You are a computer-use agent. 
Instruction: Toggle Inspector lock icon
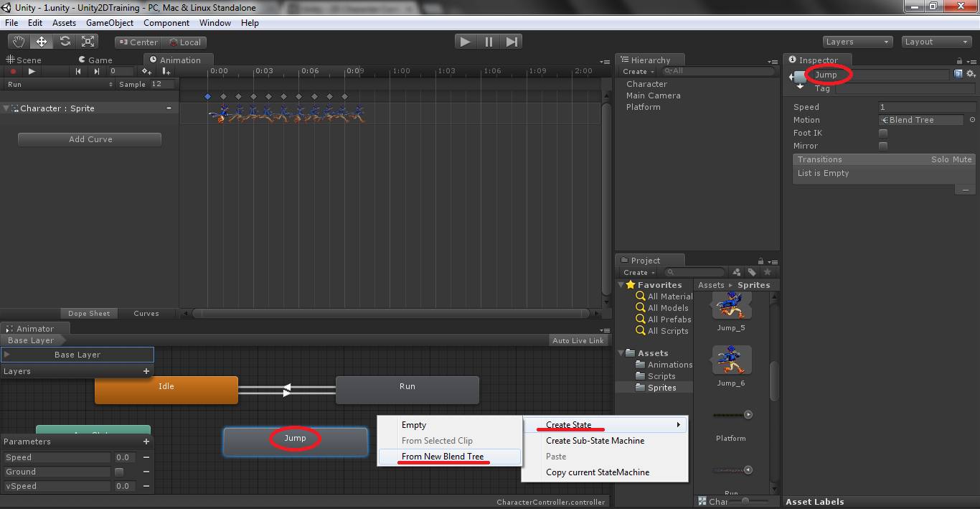point(960,60)
